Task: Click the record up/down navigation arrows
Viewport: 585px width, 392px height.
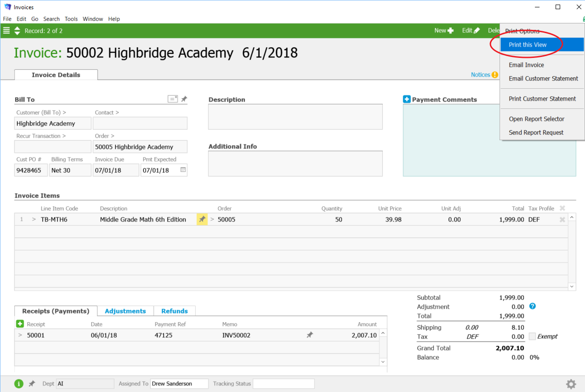Action: point(17,31)
